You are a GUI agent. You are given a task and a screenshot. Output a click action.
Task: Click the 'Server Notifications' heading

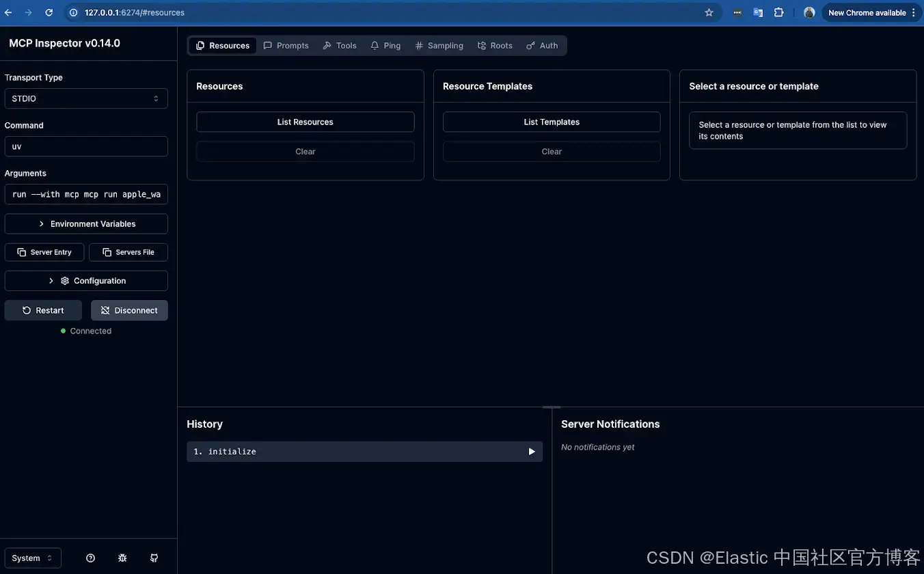tap(610, 424)
